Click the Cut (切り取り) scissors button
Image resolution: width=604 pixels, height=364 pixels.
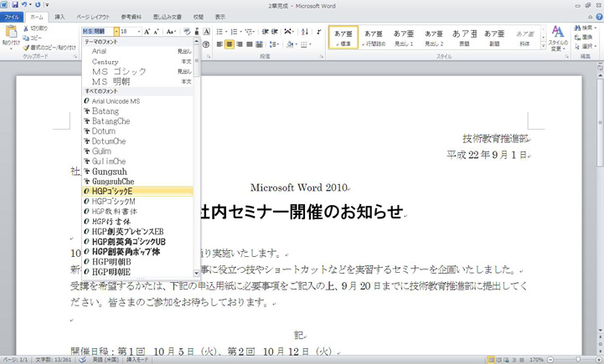tap(35, 28)
